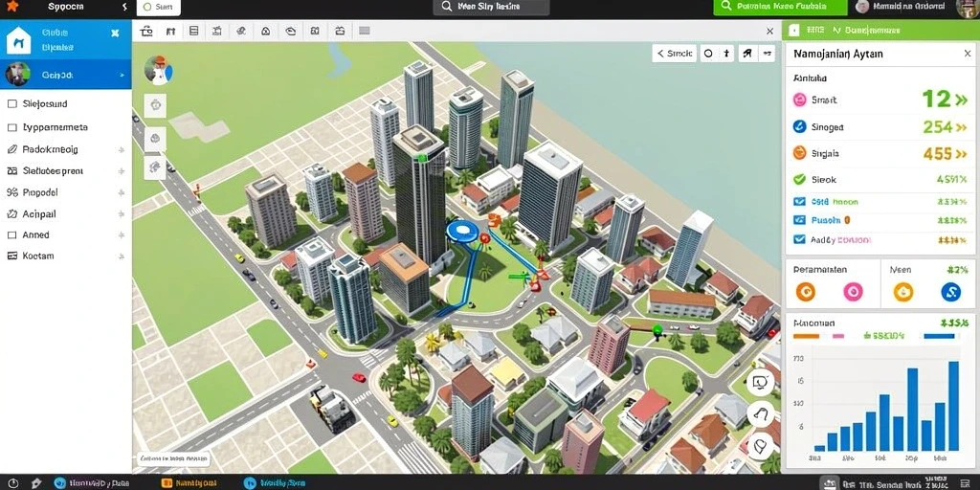Click the orange Sngaia circle icon

click(x=799, y=152)
